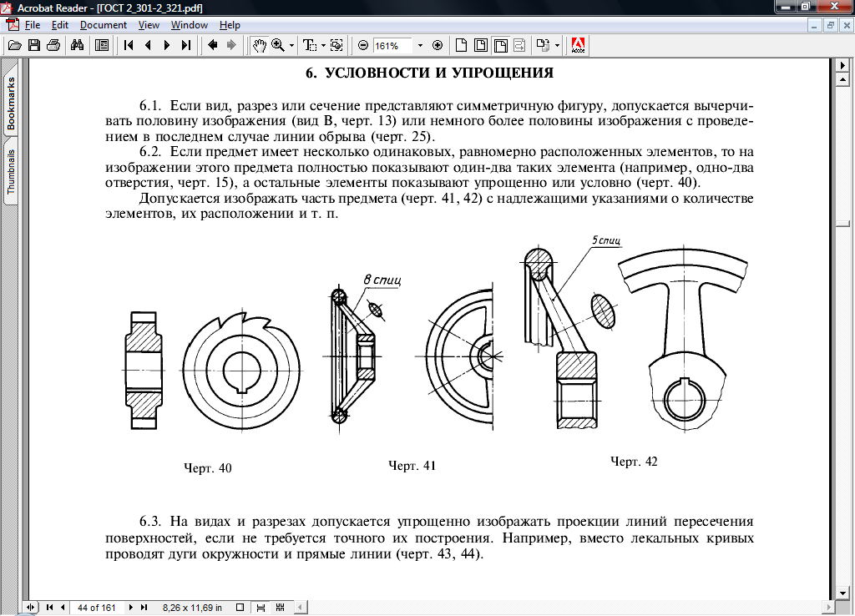Click the zoom in plus button
This screenshot has width=855, height=616.
pyautogui.click(x=438, y=46)
